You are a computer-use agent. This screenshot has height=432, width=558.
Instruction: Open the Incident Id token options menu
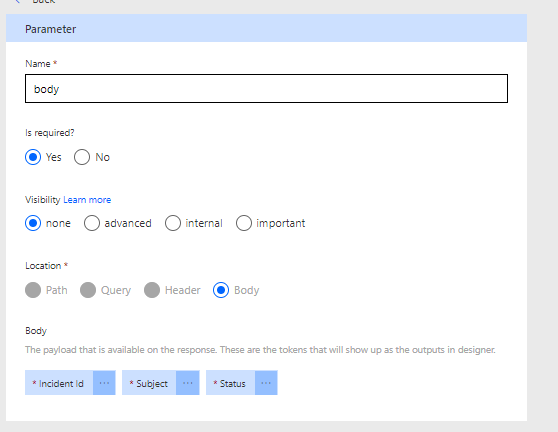pyautogui.click(x=104, y=383)
